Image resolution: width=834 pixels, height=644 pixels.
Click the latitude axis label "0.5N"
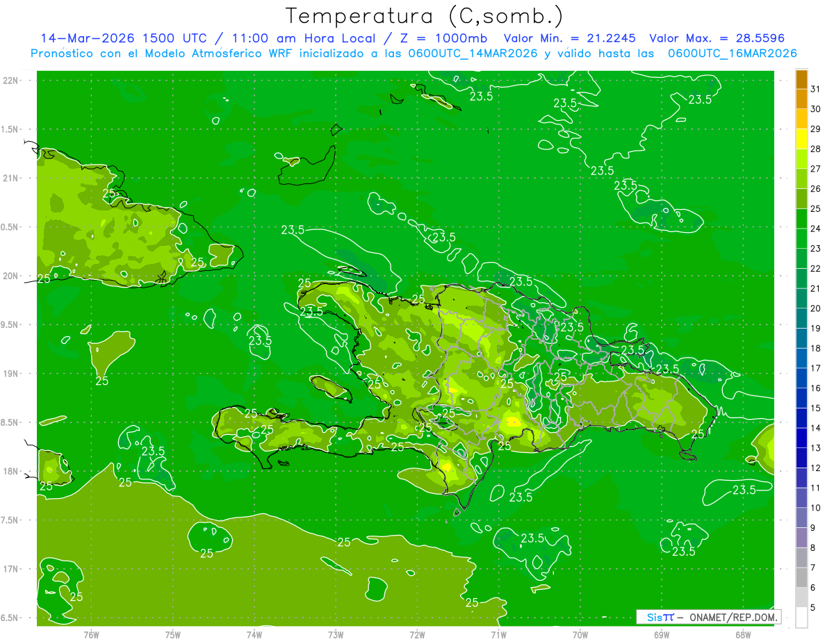[x=10, y=227]
